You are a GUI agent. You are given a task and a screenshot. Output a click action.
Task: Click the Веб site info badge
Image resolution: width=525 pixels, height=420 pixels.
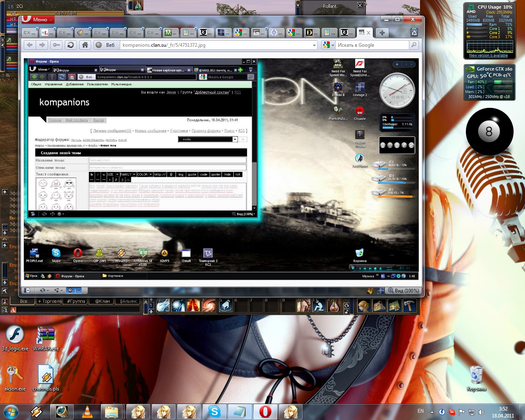pyautogui.click(x=106, y=45)
